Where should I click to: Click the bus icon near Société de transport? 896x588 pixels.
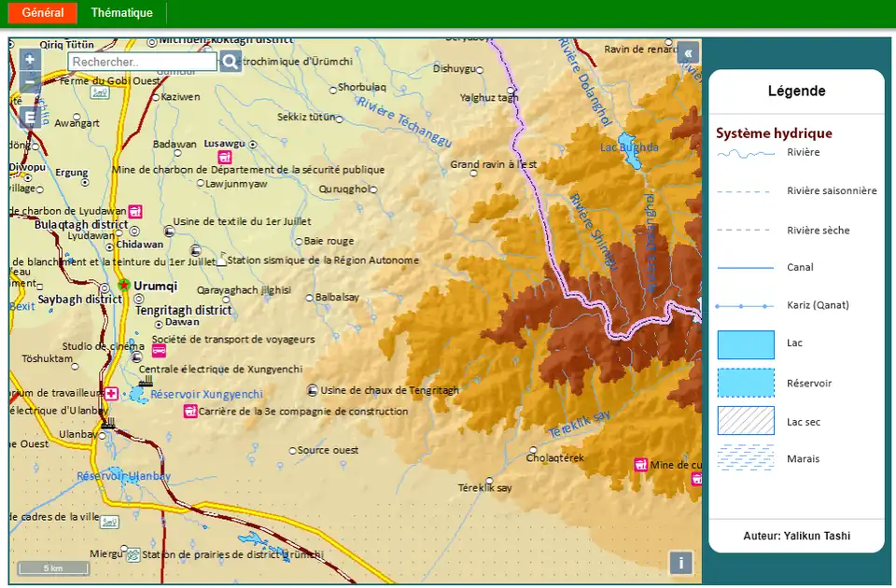(160, 351)
